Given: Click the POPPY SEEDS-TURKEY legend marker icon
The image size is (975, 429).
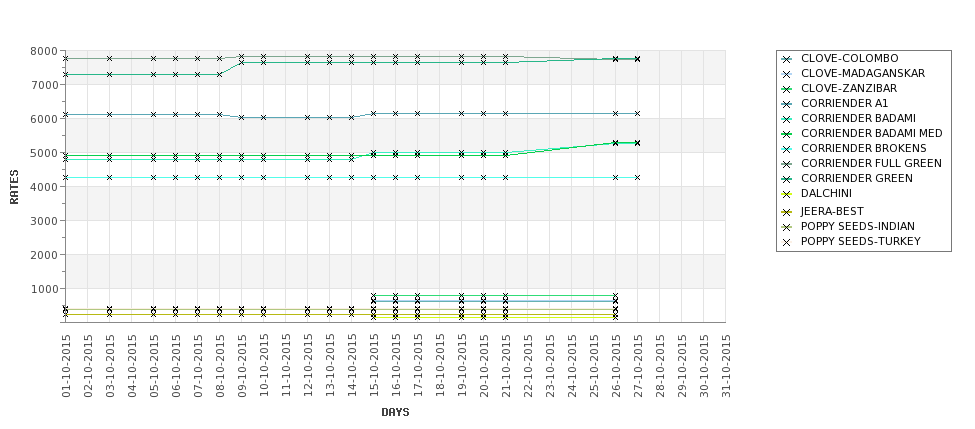Looking at the screenshot, I should click(x=787, y=242).
